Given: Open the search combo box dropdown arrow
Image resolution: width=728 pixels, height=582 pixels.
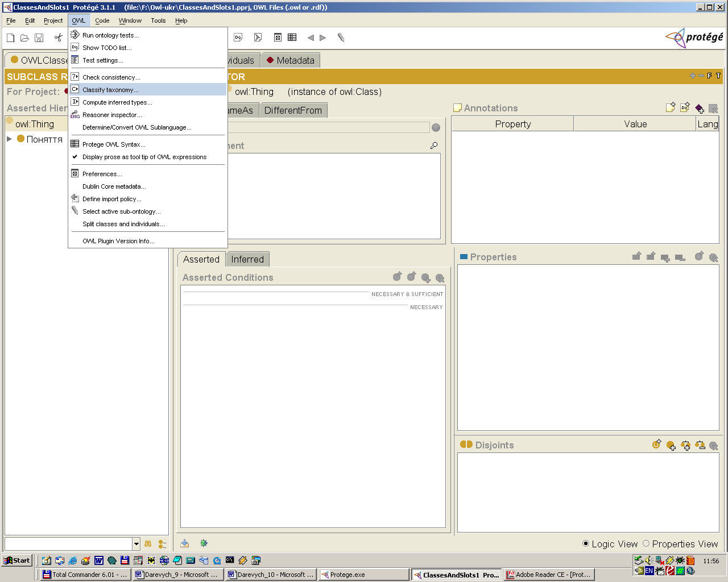Looking at the screenshot, I should point(136,544).
